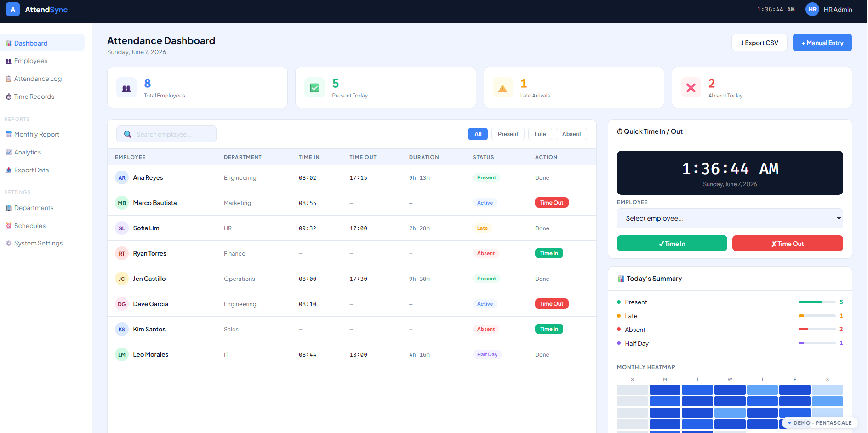
Task: Click the 9h 30m duration value
Action: (419, 279)
